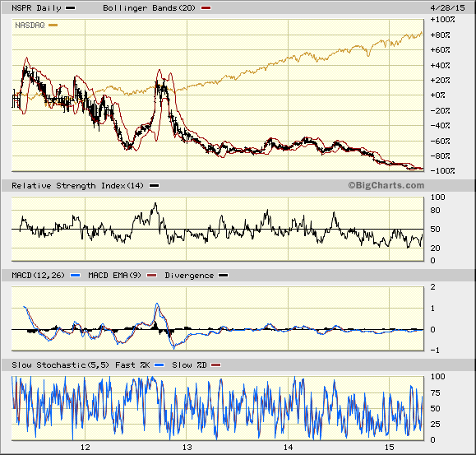Click the stochastic 25 axis label
The image size is (476, 455).
click(x=436, y=425)
